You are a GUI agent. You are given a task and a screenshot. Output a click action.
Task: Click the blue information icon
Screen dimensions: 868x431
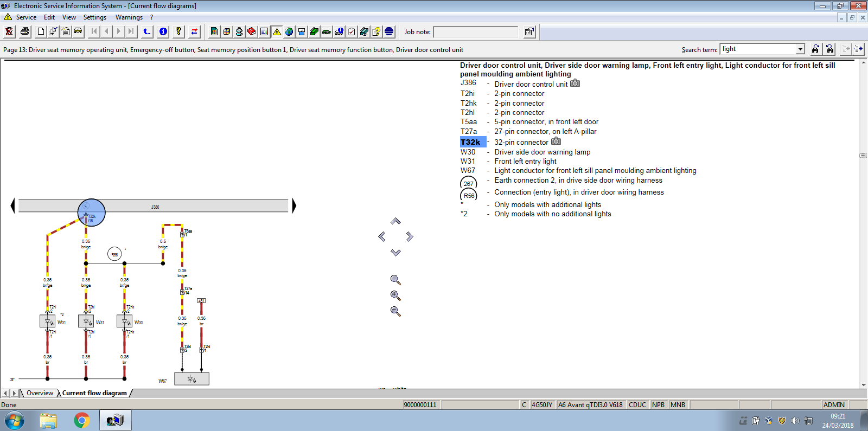tap(163, 31)
